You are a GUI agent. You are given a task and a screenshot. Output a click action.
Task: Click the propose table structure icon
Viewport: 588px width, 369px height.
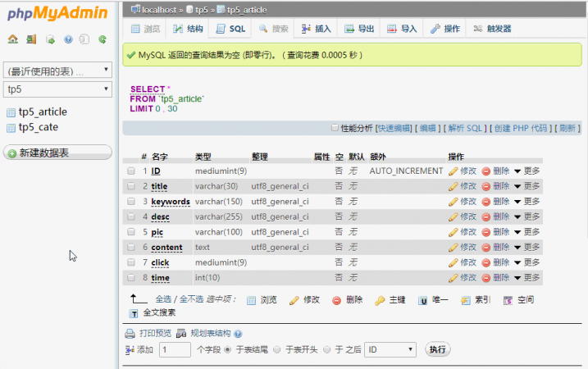tap(181, 334)
